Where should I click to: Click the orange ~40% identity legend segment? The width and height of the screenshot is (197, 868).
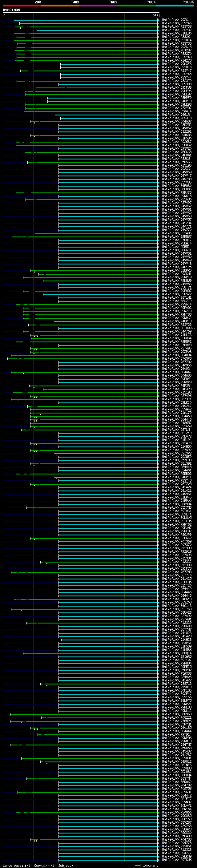tap(60, 6)
